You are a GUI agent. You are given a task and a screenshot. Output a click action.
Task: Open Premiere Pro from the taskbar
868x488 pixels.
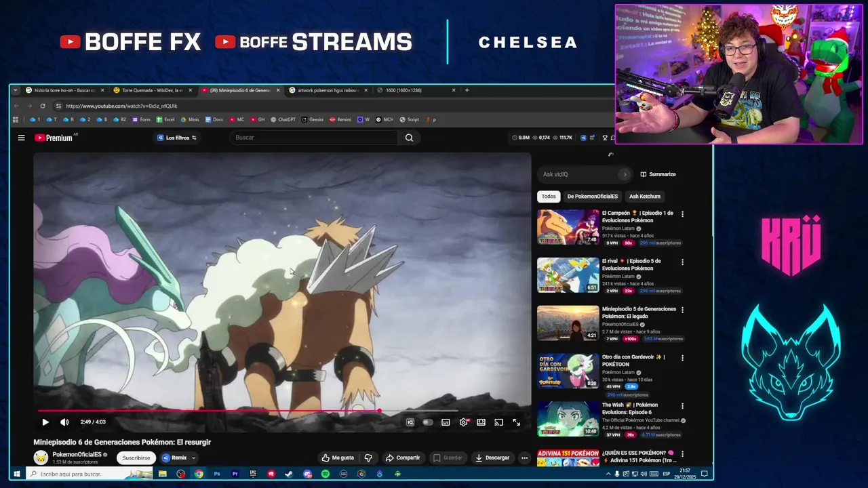(235, 474)
